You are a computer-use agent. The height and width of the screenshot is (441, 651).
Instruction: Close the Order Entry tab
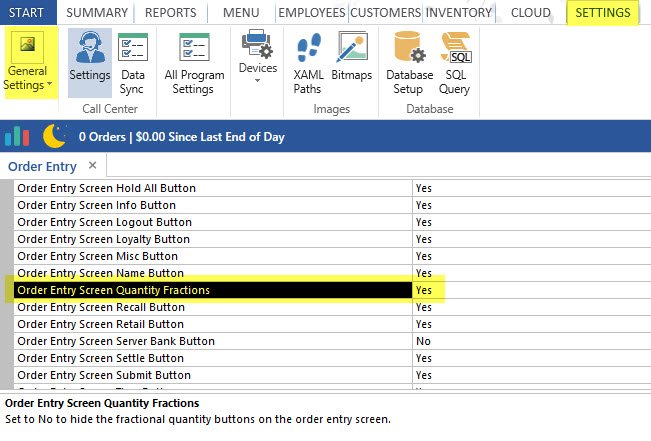pos(92,165)
